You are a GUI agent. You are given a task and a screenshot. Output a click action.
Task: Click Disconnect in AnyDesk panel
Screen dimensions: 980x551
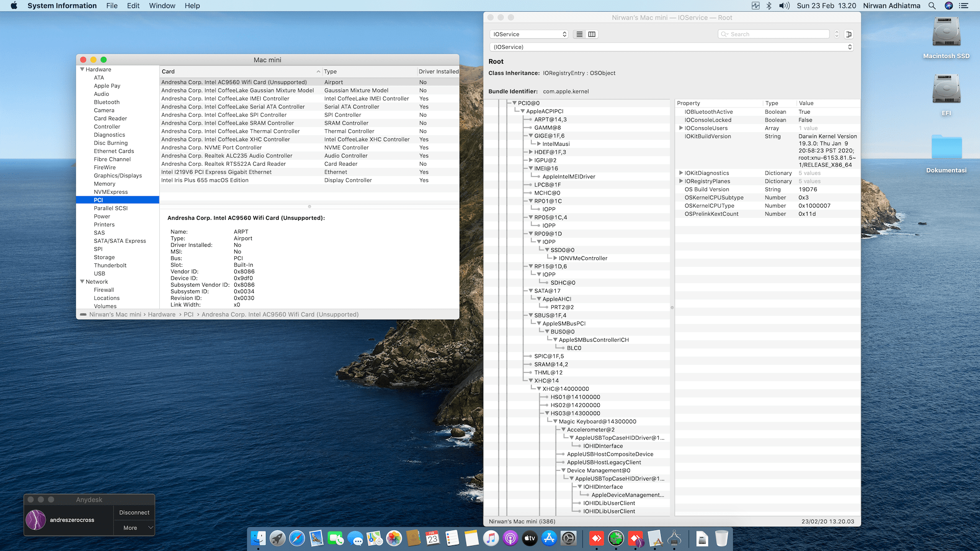[134, 512]
